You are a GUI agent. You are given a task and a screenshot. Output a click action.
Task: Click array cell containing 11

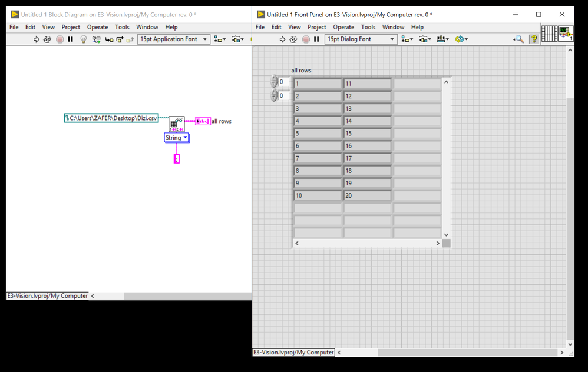[x=367, y=84]
